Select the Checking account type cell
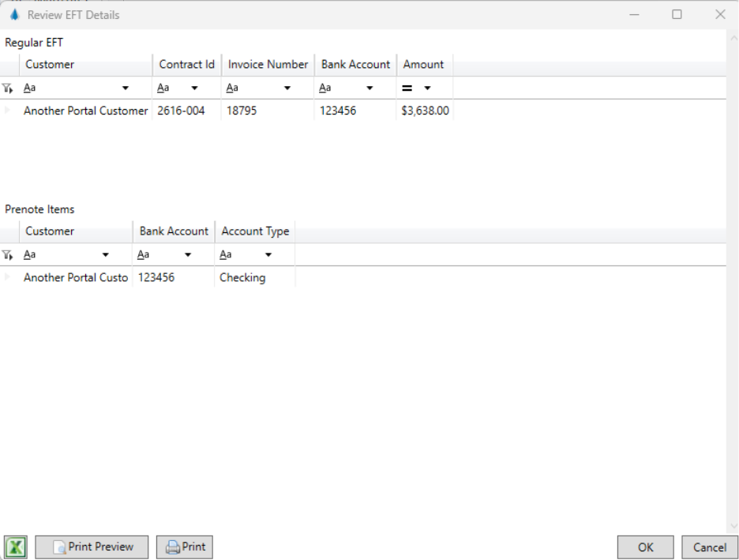Viewport: 739px width, 560px height. (242, 277)
